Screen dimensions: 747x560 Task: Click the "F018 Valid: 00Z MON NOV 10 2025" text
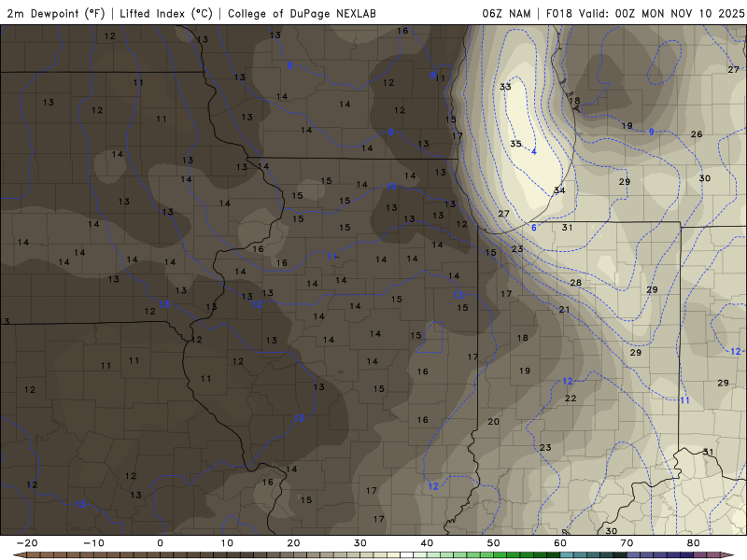click(644, 13)
